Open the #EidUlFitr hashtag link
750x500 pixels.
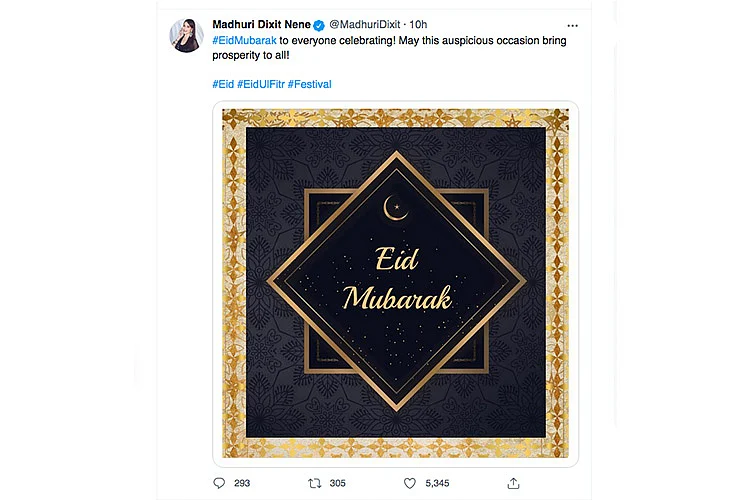pyautogui.click(x=261, y=84)
